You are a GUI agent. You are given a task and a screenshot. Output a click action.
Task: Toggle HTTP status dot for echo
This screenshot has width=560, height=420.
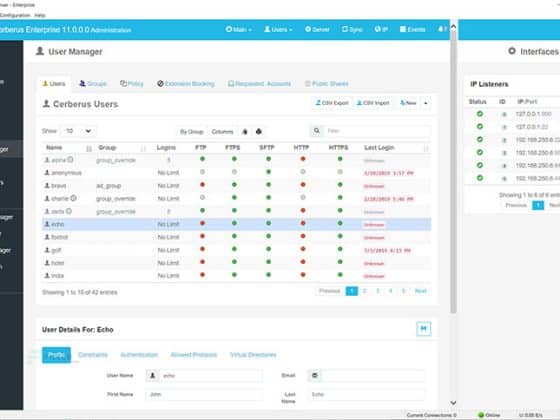(303, 223)
